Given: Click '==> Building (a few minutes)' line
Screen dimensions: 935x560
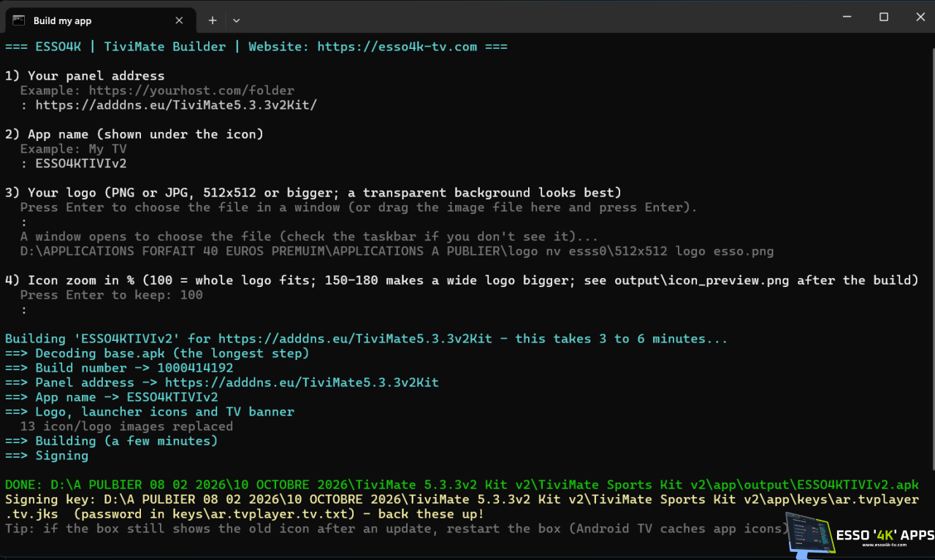Looking at the screenshot, I should tap(112, 441).
